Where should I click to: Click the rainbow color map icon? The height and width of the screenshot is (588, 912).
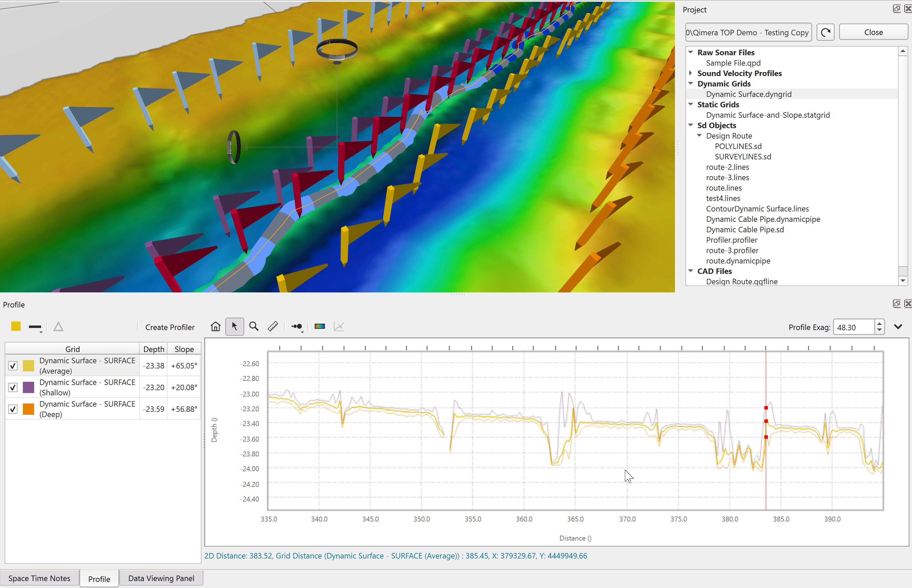point(320,327)
